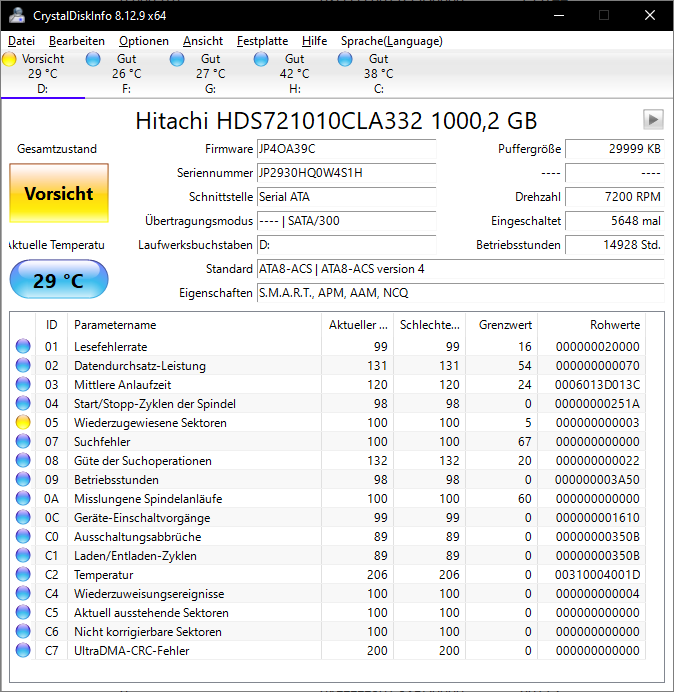Open the Ansicht menu
674x692 pixels.
[203, 41]
